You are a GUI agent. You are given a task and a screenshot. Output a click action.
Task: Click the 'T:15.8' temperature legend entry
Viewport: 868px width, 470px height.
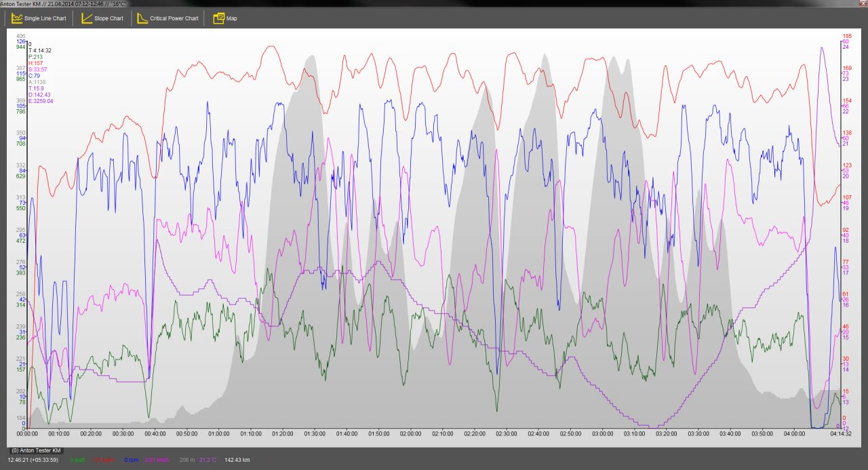36,88
